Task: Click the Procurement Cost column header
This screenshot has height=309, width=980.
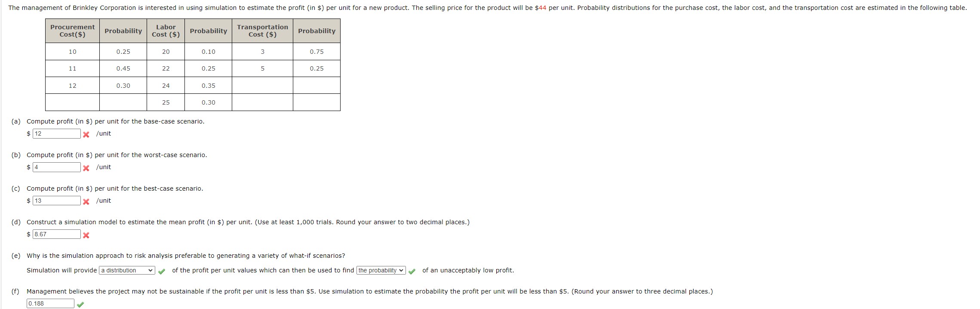Action: (x=72, y=30)
